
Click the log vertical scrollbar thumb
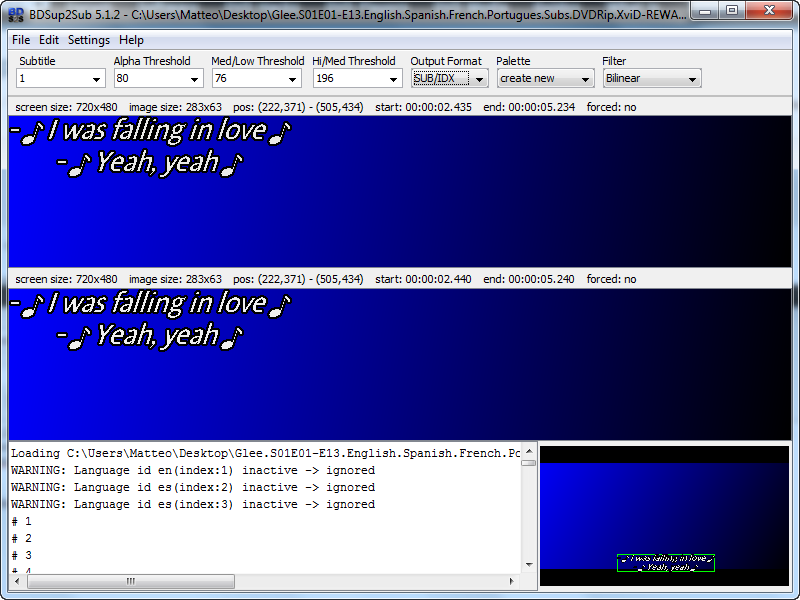(x=529, y=463)
